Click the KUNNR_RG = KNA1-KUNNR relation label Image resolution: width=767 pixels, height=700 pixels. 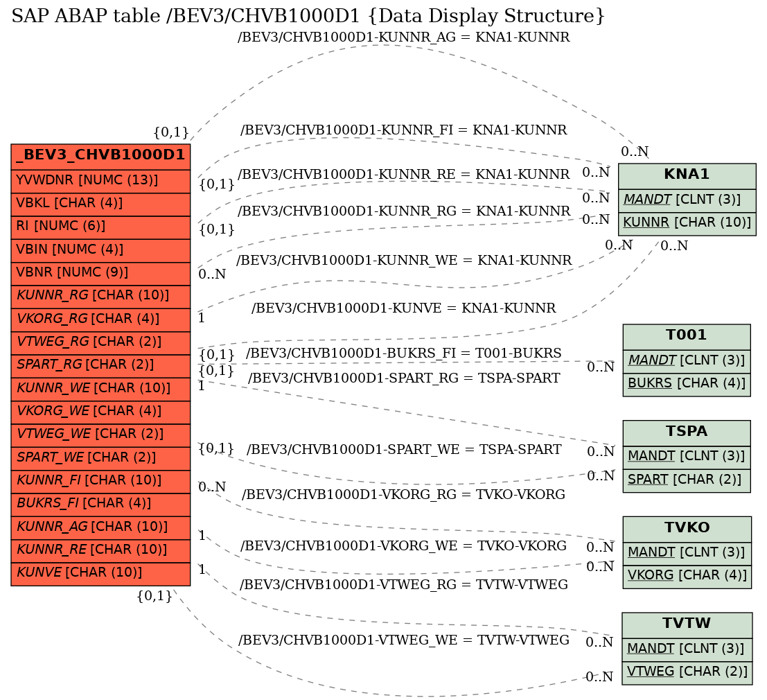[403, 211]
